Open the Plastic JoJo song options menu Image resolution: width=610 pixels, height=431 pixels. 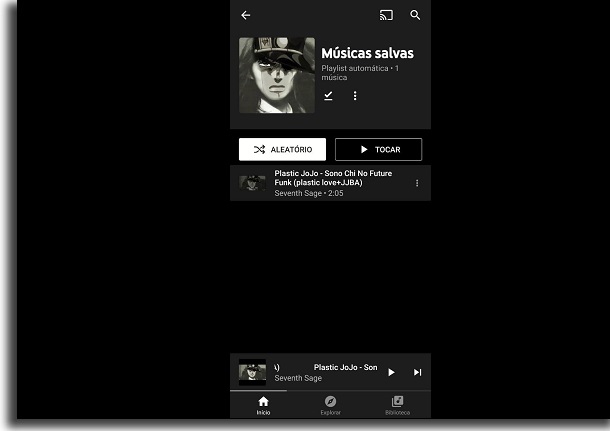point(417,183)
